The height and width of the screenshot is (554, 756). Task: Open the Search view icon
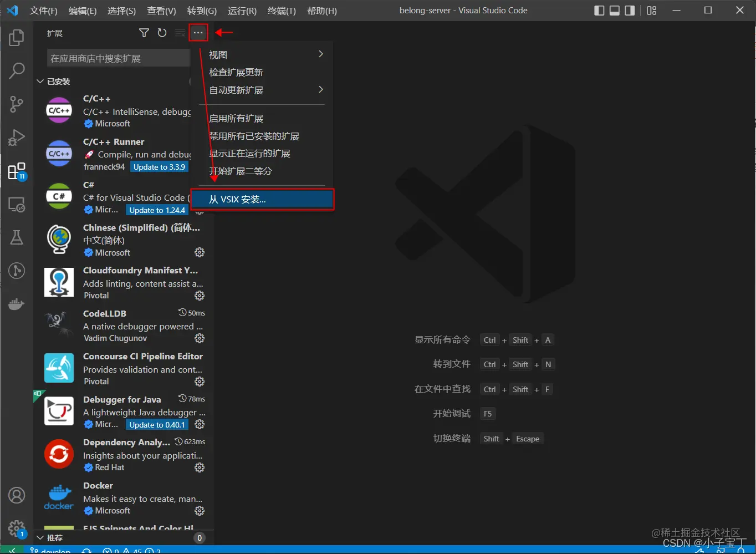17,70
